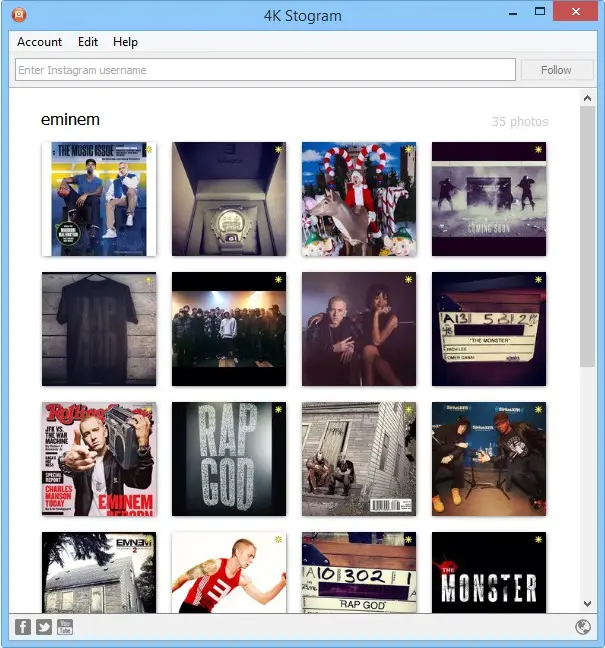Focus the Instagram username field
This screenshot has height=648, width=605.
pyautogui.click(x=265, y=70)
